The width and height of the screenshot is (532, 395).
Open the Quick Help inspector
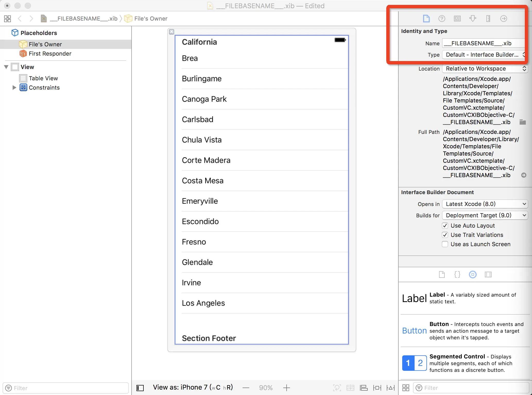(x=442, y=19)
